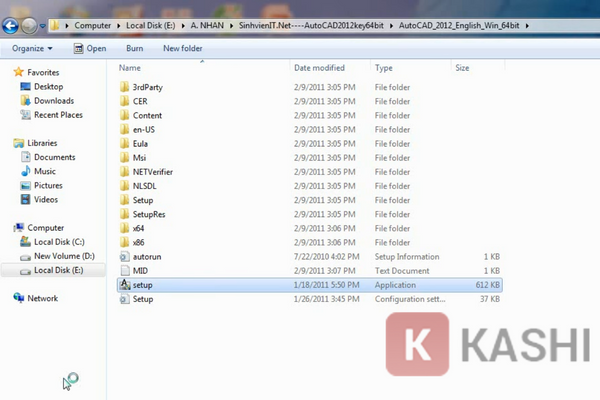
Task: Select the file name 'autorun'
Action: point(147,257)
